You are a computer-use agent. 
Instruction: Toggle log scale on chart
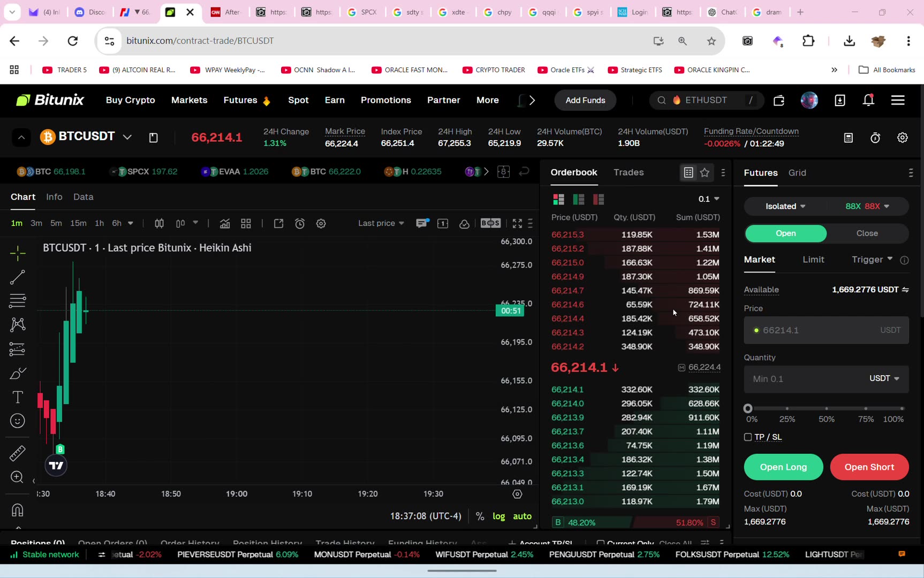point(499,516)
